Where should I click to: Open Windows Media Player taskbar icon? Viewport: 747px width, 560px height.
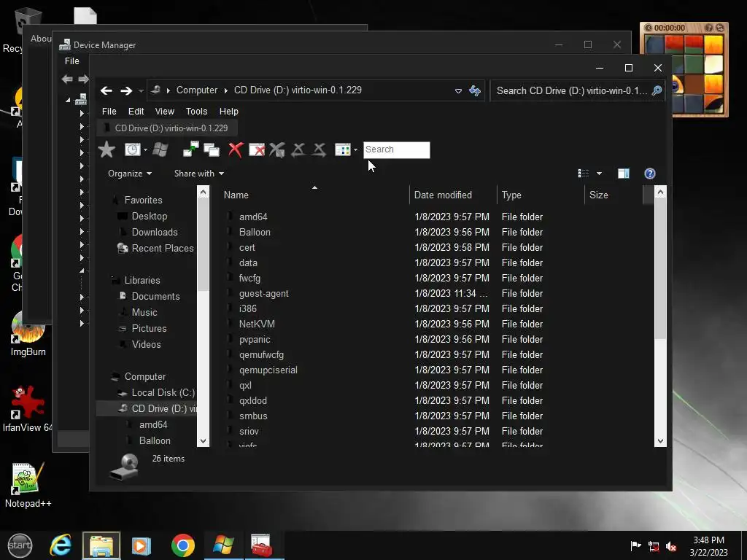[141, 545]
